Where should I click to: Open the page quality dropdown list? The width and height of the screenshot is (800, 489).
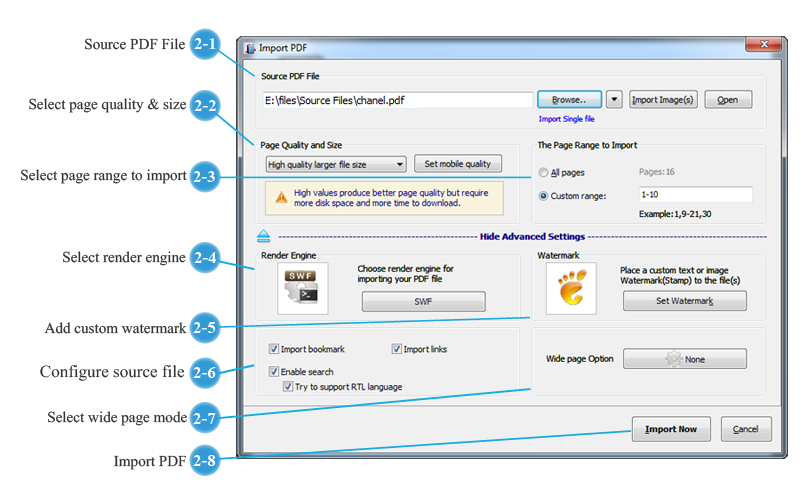pos(400,164)
